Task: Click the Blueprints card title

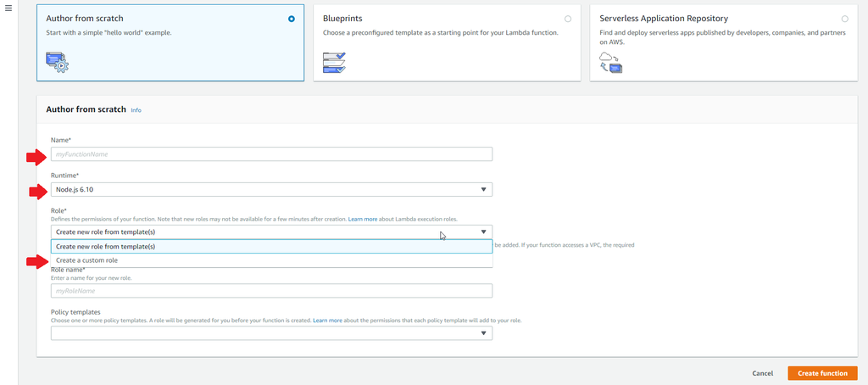Action: tap(344, 18)
